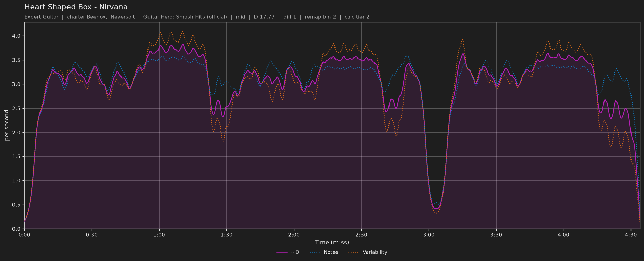Viewport: 644px width, 261px height.
Task: Click the 0:00 x-axis tick label
Action: [x=24, y=235]
